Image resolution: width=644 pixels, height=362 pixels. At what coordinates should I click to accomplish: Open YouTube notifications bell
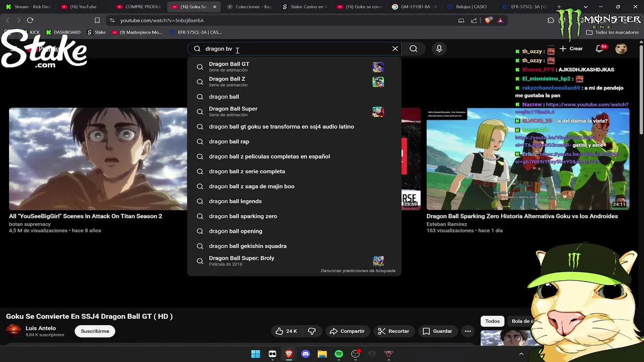(600, 49)
